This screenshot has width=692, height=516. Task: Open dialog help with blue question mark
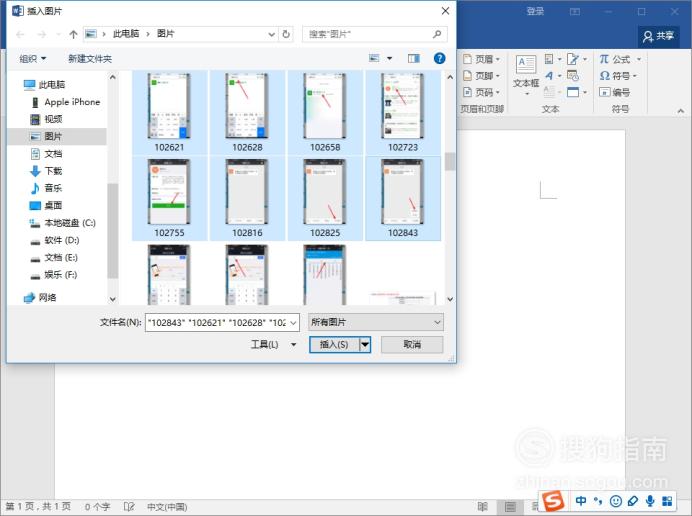[439, 58]
